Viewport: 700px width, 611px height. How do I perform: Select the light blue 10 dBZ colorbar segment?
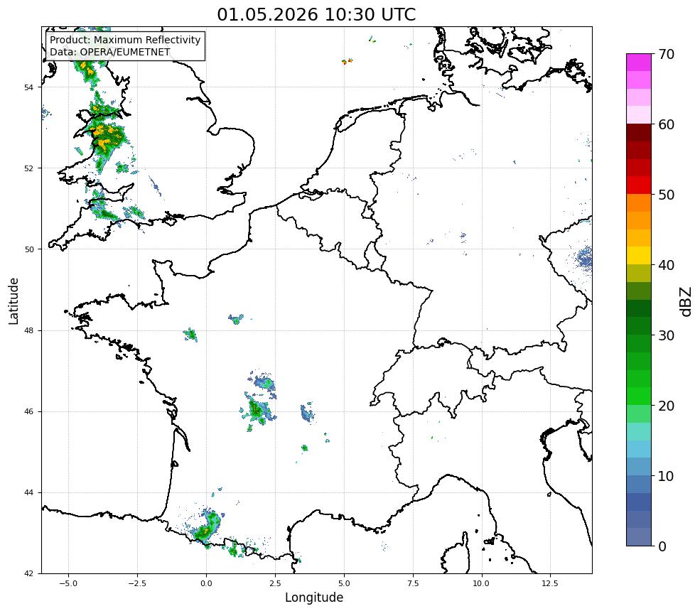[639, 466]
